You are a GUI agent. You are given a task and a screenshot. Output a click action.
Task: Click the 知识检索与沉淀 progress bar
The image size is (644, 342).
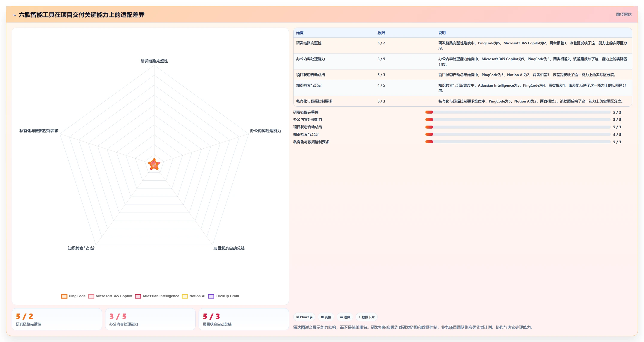pyautogui.click(x=518, y=134)
